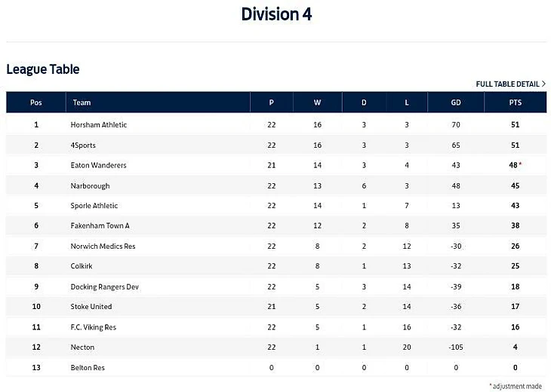Click the W column header
This screenshot has height=392, width=551.
click(x=317, y=103)
